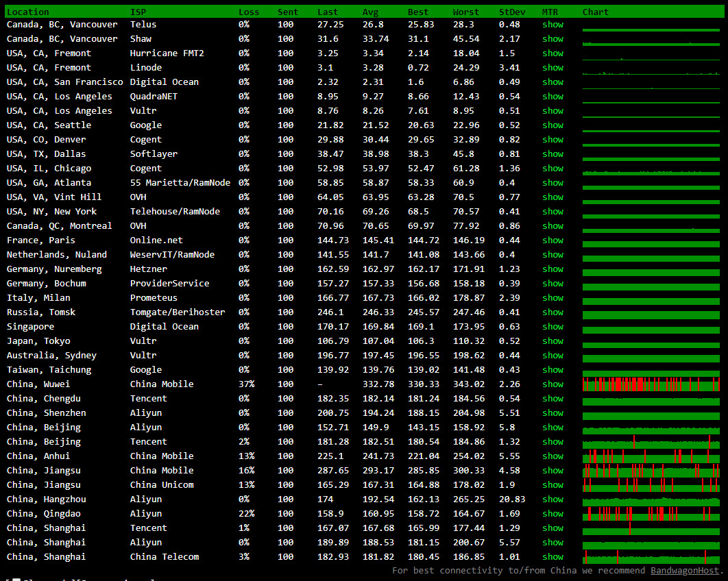Show MTR for Vultr Los Angeles row
Image resolution: width=728 pixels, height=581 pixels.
tap(553, 111)
